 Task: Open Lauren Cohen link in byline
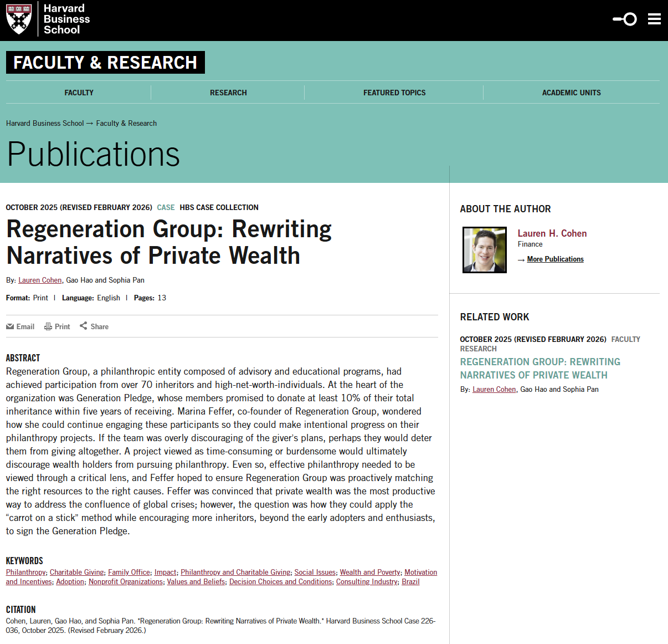40,280
